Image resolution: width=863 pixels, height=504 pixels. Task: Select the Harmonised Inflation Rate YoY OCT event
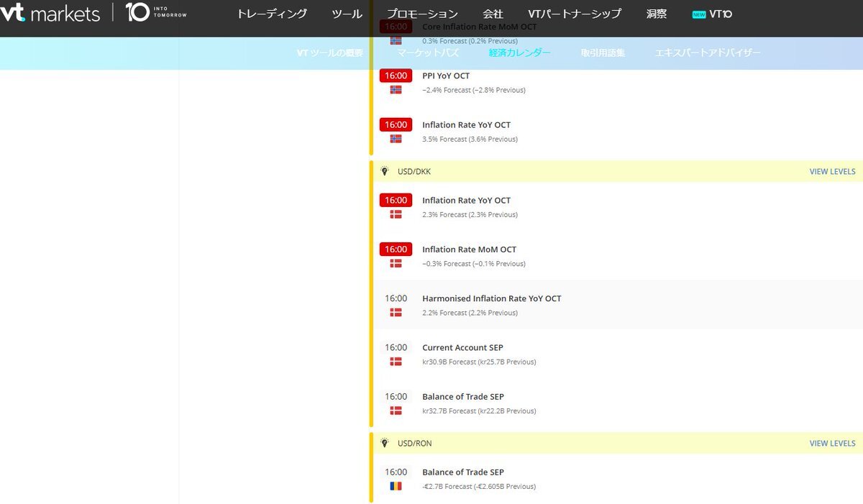click(x=491, y=298)
